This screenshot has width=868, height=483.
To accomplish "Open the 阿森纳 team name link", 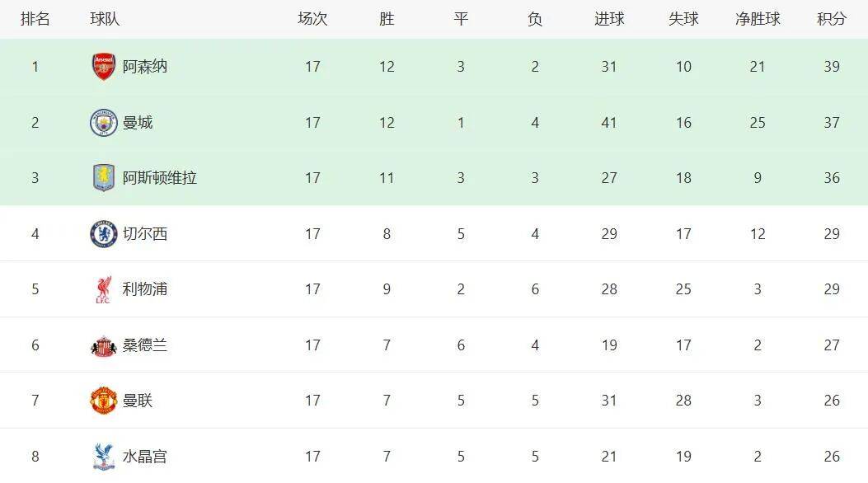I will point(145,67).
